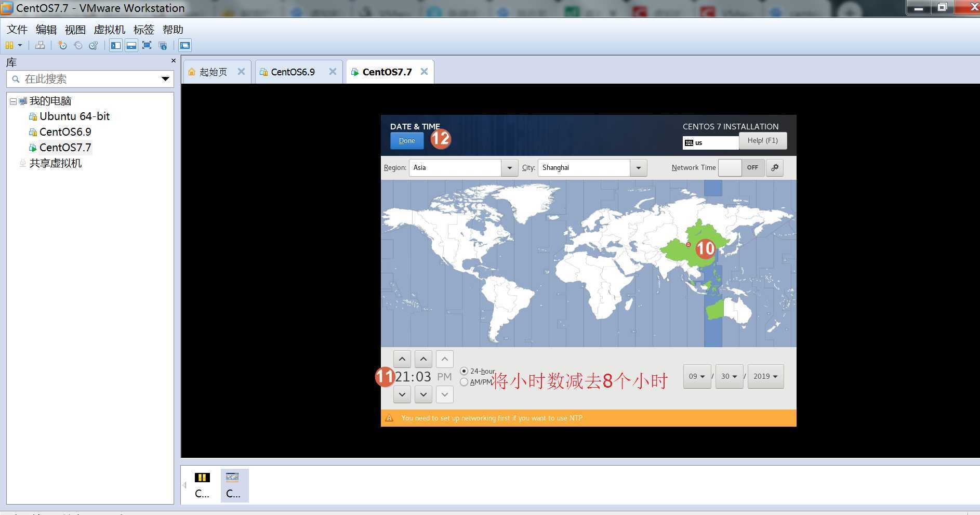Toggle the Network Time switch on

click(x=741, y=168)
